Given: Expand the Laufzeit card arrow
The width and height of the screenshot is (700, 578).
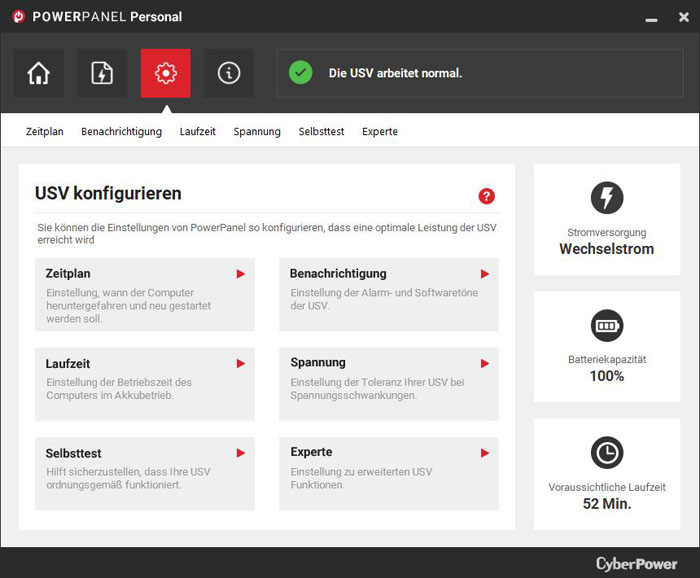Looking at the screenshot, I should point(241,364).
